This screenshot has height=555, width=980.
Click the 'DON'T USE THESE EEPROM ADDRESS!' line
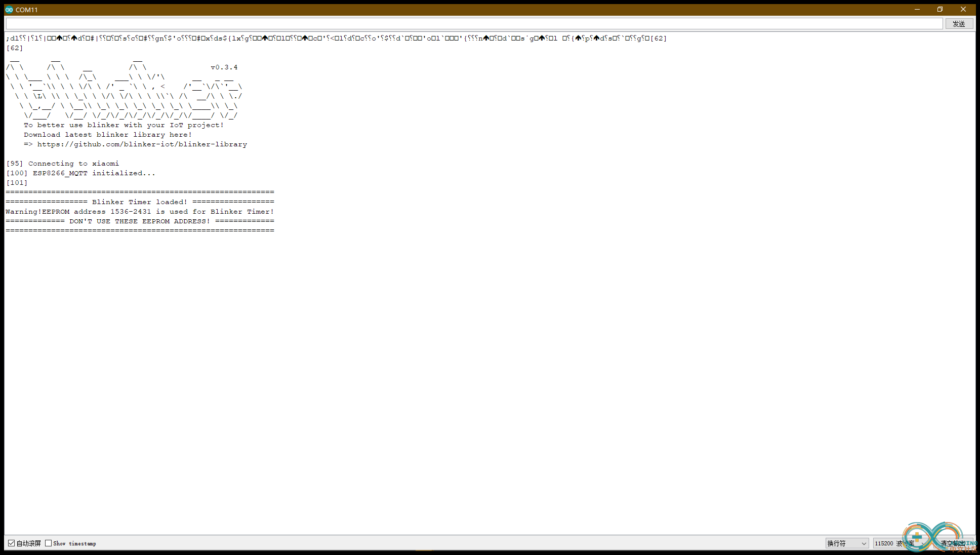tap(140, 221)
